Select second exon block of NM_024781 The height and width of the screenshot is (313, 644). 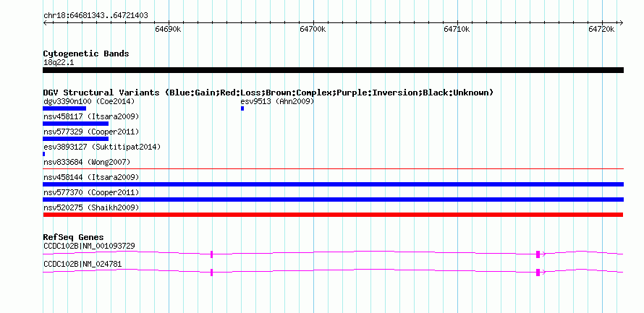click(x=538, y=272)
